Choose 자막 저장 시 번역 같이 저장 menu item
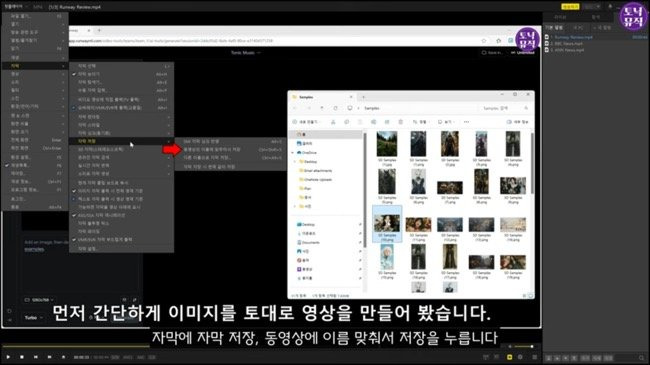The image size is (650, 365). pyautogui.click(x=230, y=166)
